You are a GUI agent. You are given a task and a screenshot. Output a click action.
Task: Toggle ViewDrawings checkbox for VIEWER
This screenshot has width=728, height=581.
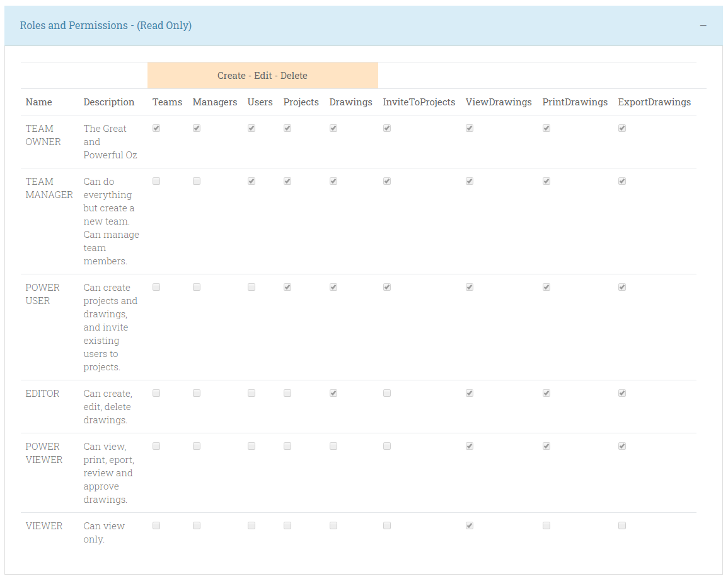[470, 525]
